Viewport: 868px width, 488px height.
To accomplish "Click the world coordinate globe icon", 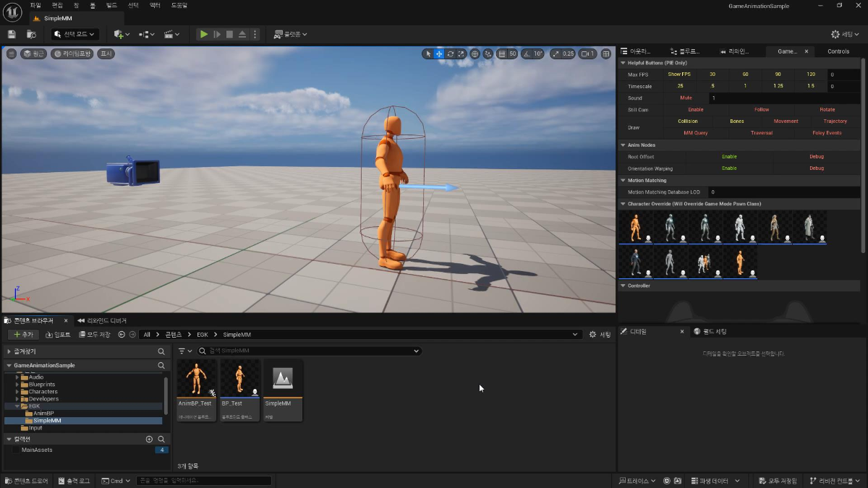I will tap(475, 53).
